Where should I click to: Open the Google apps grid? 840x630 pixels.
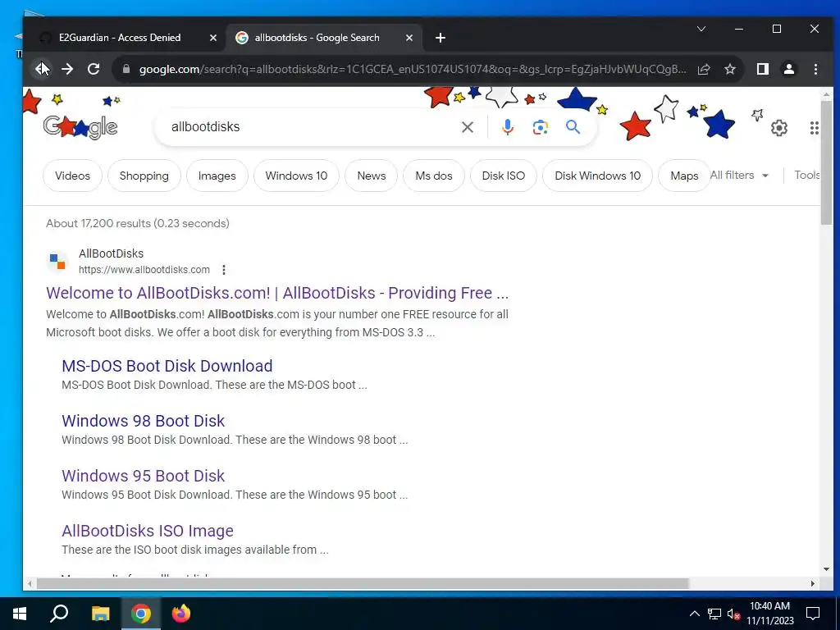tap(815, 128)
